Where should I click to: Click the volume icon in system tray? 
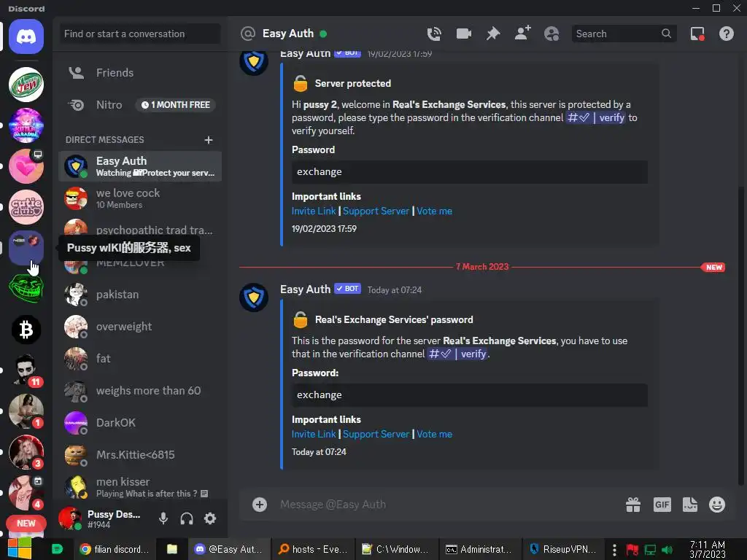pos(667,550)
